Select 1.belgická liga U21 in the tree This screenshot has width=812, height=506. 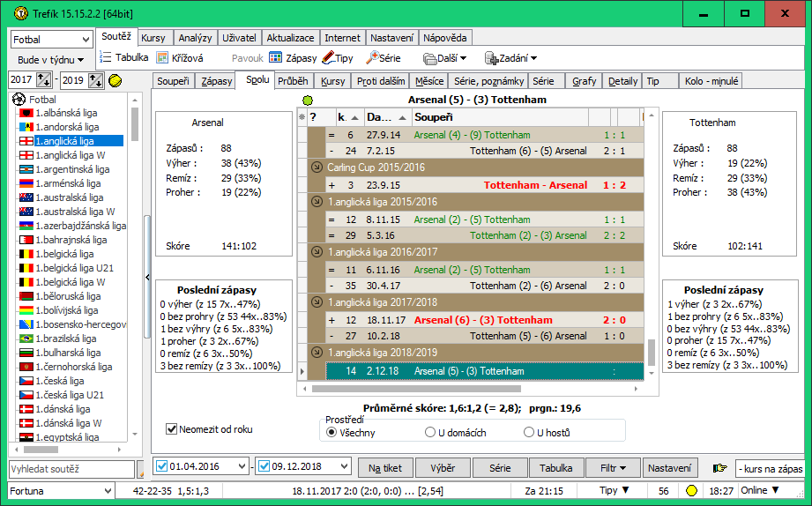pos(74,268)
